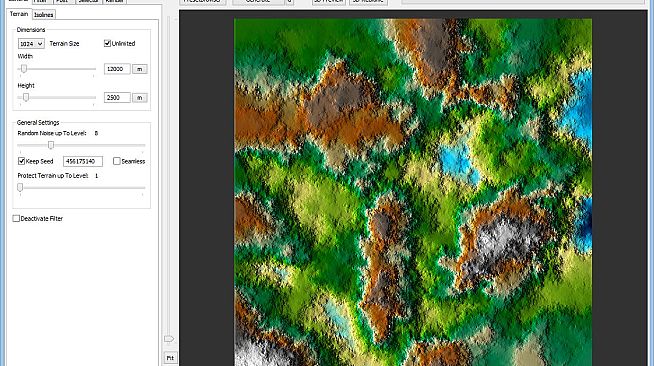The image size is (654, 366).
Task: Click the Fit zoom button
Action: coord(170,358)
